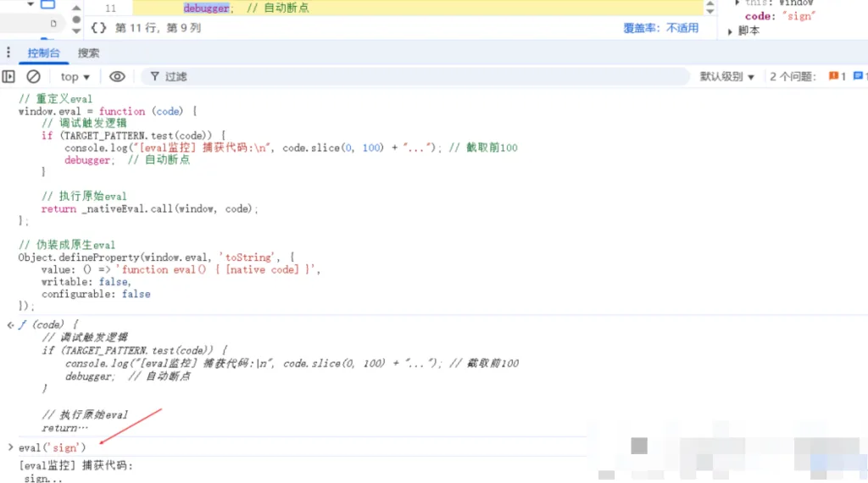868x483 pixels.
Task: Click the frame window icon in the navigator
Action: pos(48,4)
